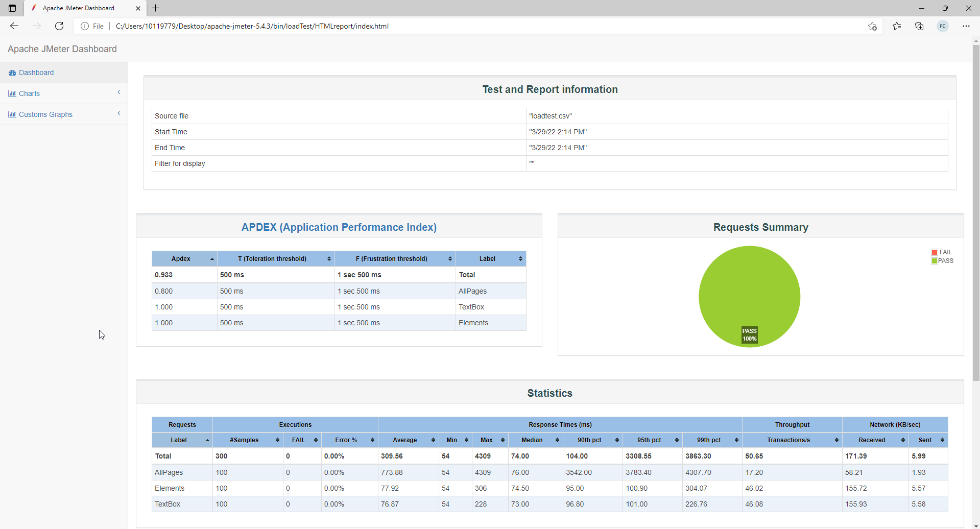
Task: Click the Elements row in Statistics table
Action: (x=550, y=488)
